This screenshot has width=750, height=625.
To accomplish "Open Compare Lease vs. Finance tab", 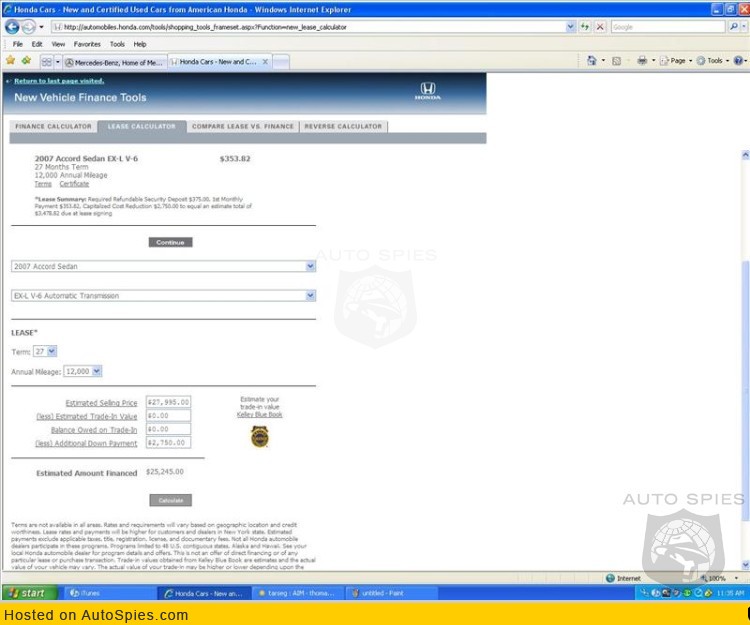I will [243, 126].
